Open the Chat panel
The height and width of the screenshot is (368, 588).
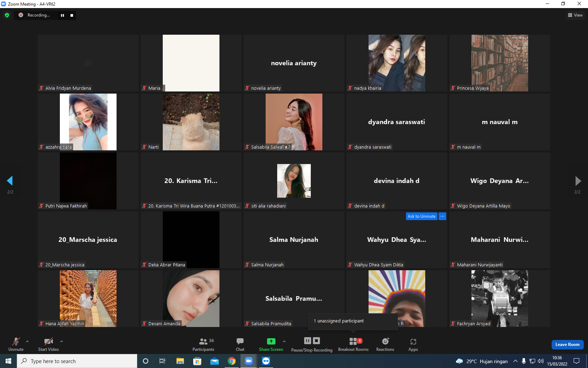[x=240, y=345]
